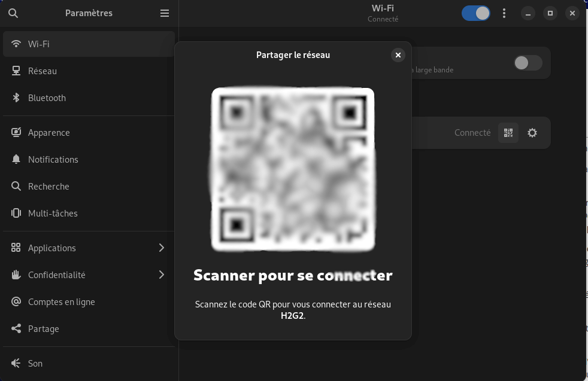This screenshot has height=381, width=588.
Task: Select Comptes en ligne
Action: pyautogui.click(x=89, y=302)
